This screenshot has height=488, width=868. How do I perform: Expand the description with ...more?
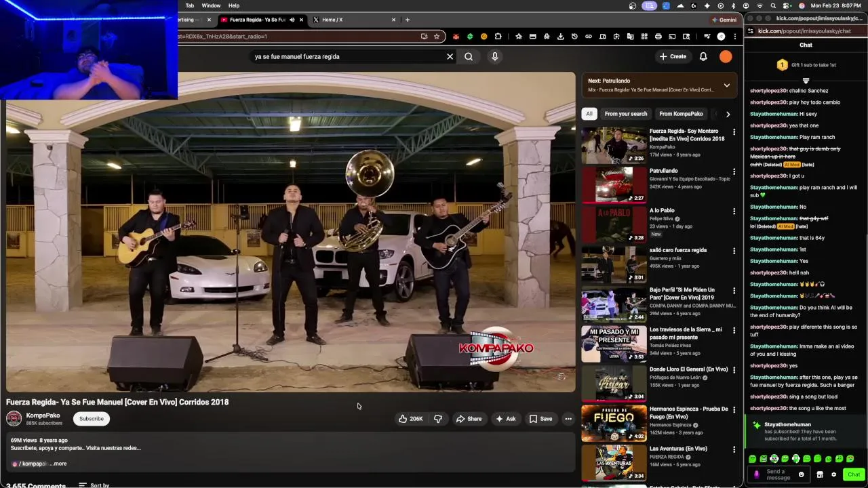(x=59, y=464)
